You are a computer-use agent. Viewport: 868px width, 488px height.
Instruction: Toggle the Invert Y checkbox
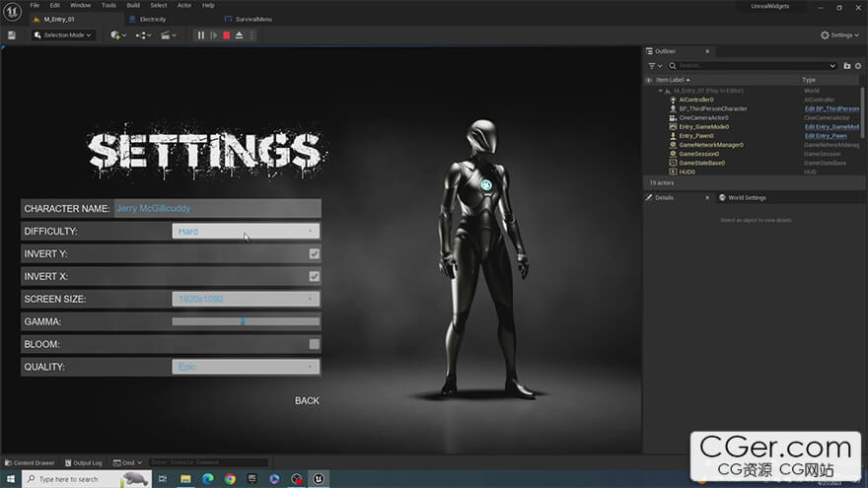click(314, 254)
